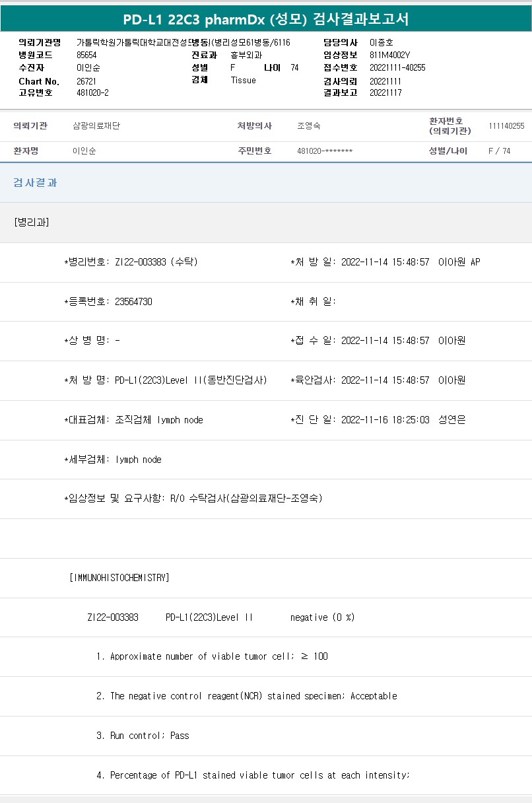Select the 접수번호 20221111-40255

click(397, 67)
